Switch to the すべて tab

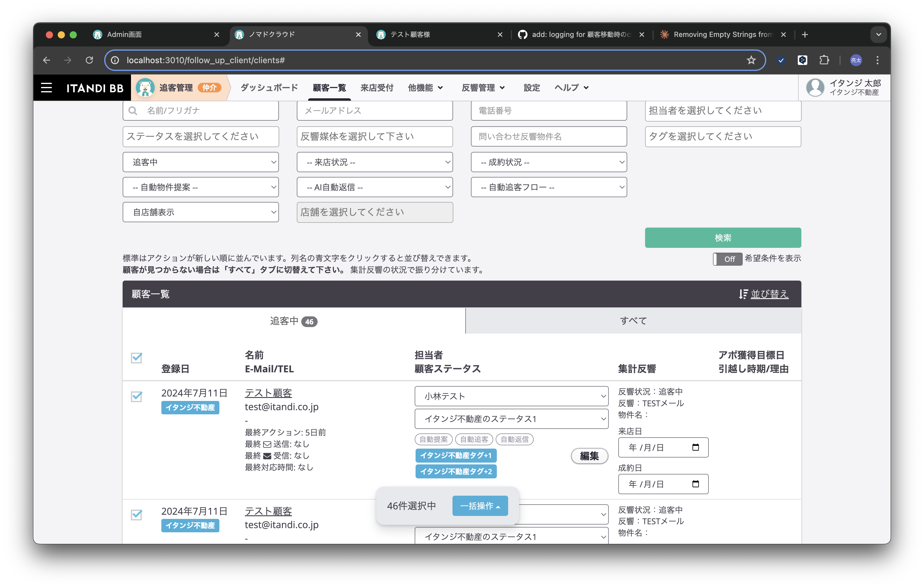[633, 321]
